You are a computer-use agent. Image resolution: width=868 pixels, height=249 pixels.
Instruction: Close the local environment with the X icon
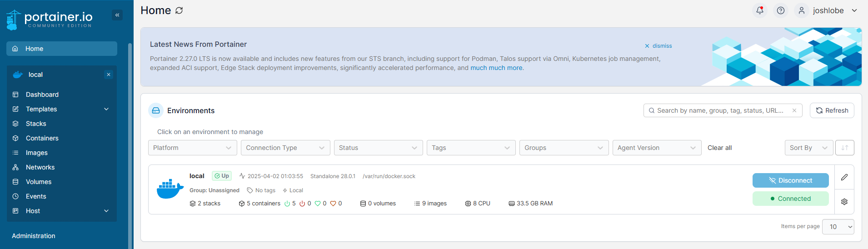point(109,75)
